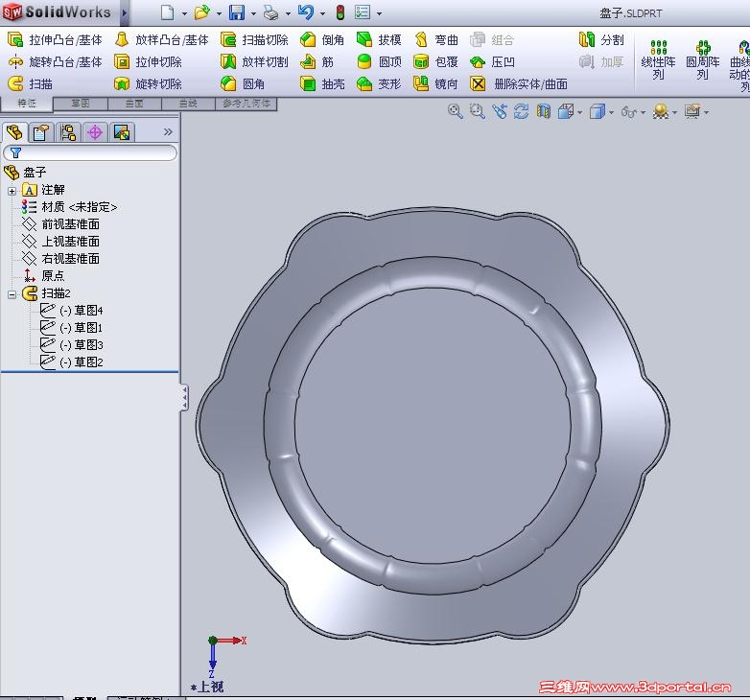Click the Rebuild traffic-light icon
The width and height of the screenshot is (750, 700).
coord(340,12)
